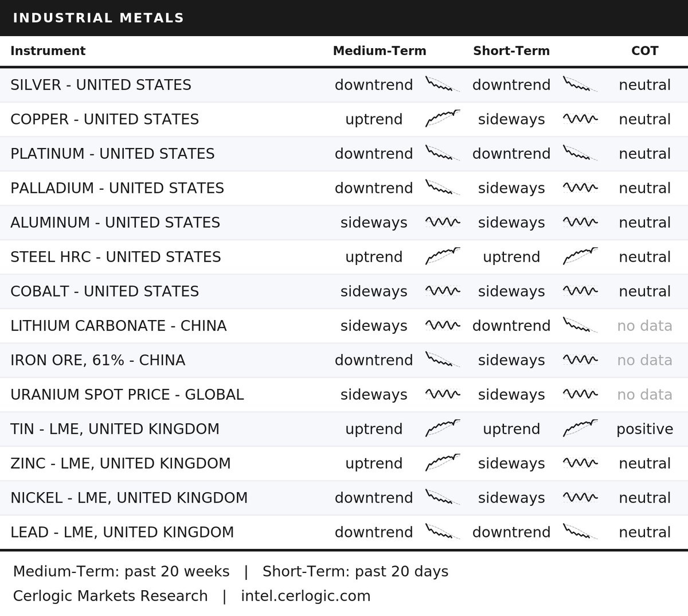This screenshot has width=688, height=616.
Task: Click Copper short-term sideways sparkline icon
Action: [x=580, y=119]
